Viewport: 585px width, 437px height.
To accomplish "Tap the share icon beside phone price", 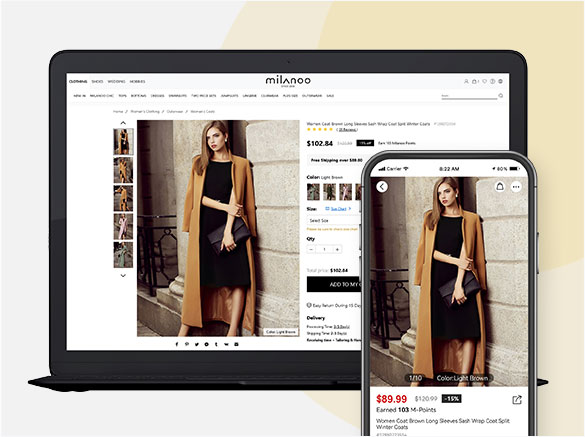I will tap(516, 400).
